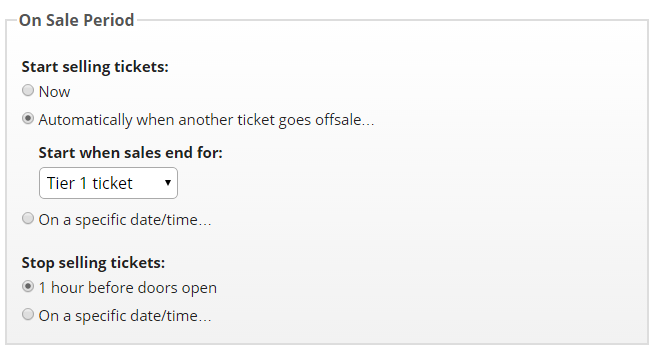Click the "Tier 1 ticket" text inside the select box
This screenshot has height=362, width=664.
(89, 183)
